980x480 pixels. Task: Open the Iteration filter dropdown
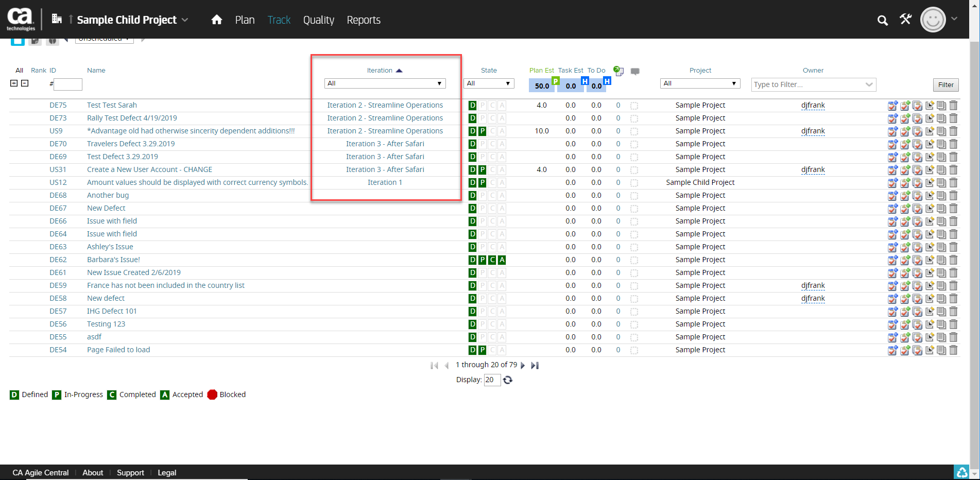(385, 83)
